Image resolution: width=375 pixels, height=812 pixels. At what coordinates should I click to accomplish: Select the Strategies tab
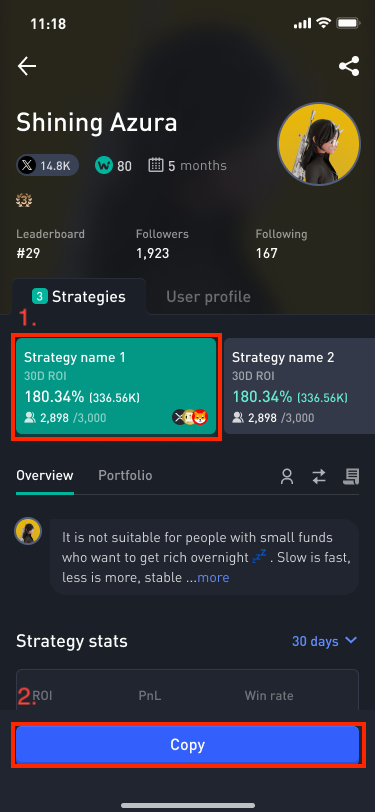[x=79, y=297]
